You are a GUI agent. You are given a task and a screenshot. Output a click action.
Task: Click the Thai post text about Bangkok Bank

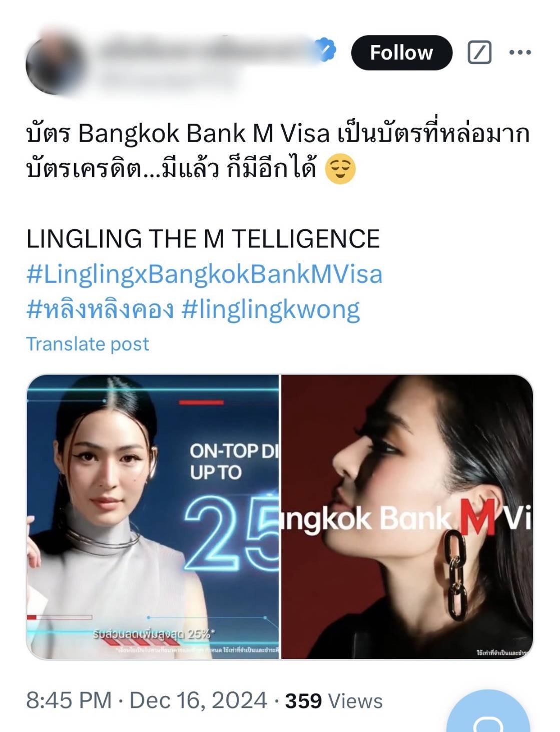tap(278, 151)
